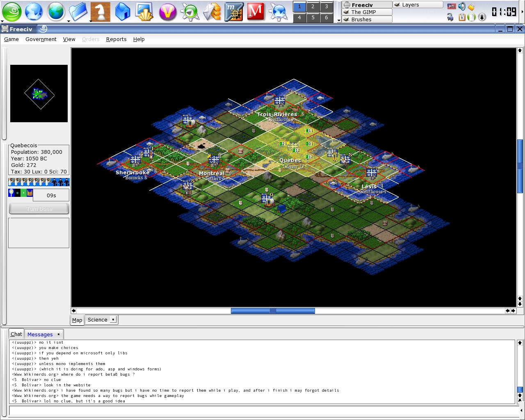
Task: Close the Messages tab with its button
Action: click(x=59, y=334)
